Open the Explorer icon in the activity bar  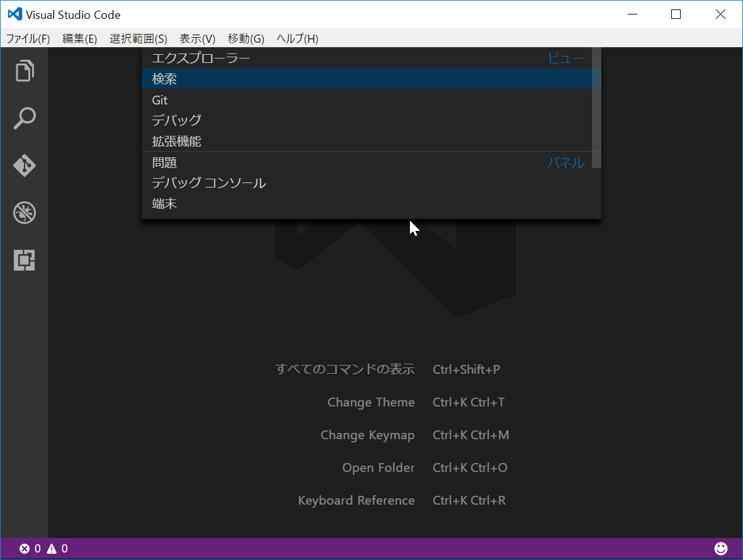tap(24, 70)
